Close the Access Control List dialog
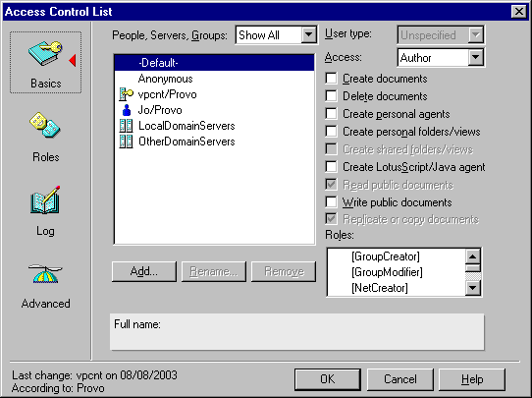The height and width of the screenshot is (398, 532). (519, 12)
